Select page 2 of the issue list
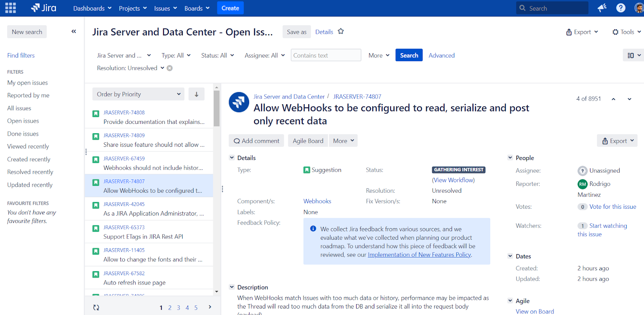Screen dimensions: 644x315 point(170,308)
